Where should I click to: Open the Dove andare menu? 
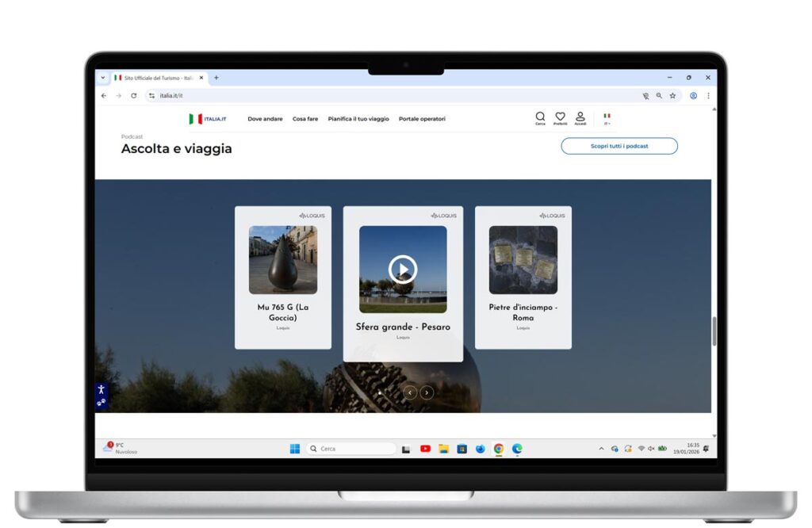[x=265, y=119]
